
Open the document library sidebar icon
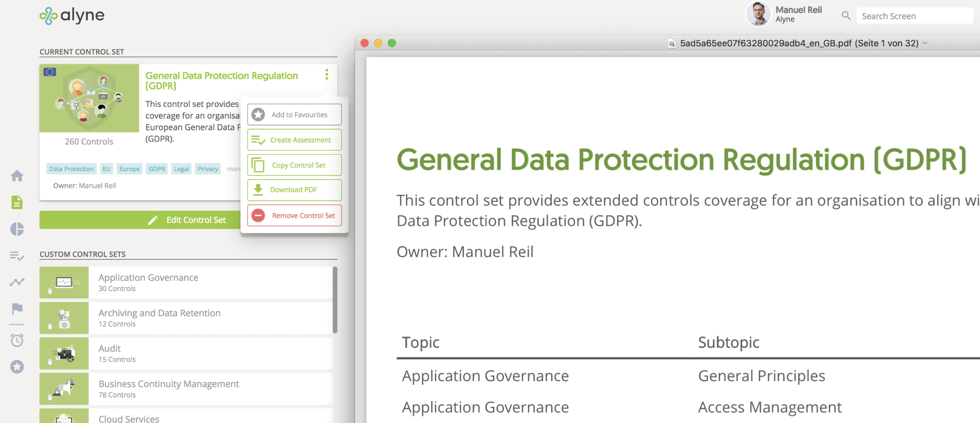tap(17, 202)
